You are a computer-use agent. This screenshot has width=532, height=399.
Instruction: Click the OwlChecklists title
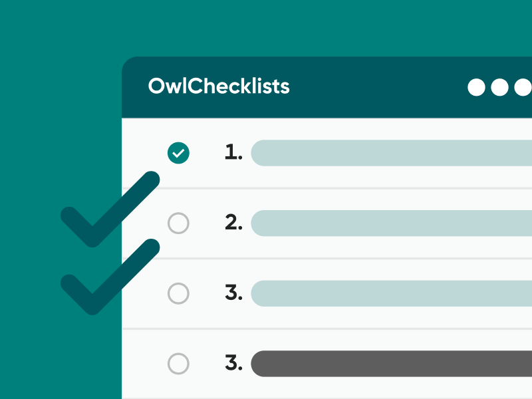coord(219,86)
